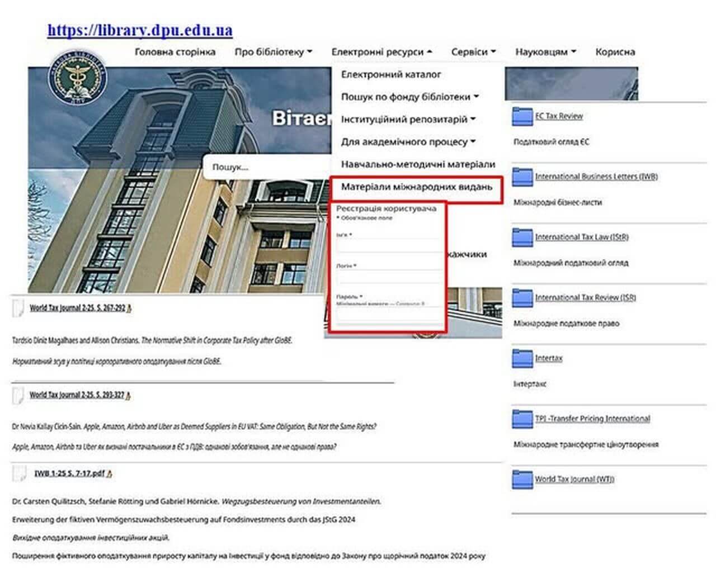Open TPI Transfer Pricing International folder icon
Image resolution: width=716 pixels, height=588 pixels.
(x=522, y=419)
